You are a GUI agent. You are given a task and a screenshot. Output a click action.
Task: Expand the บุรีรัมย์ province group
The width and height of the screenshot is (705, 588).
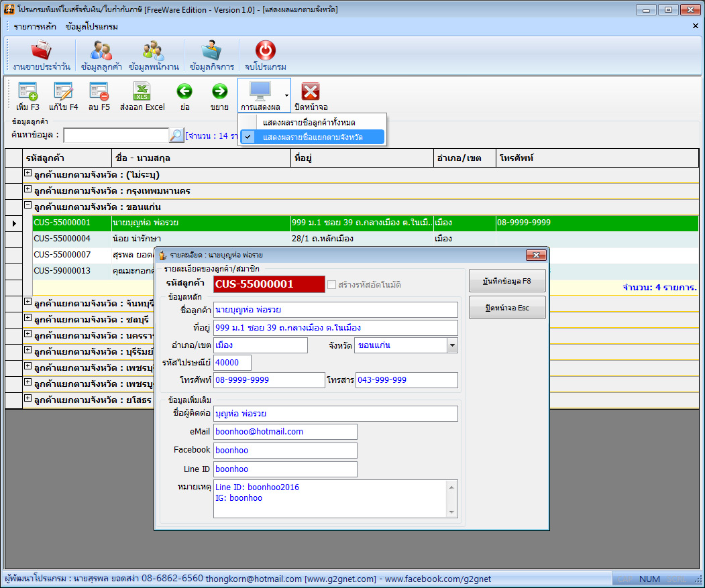28,350
